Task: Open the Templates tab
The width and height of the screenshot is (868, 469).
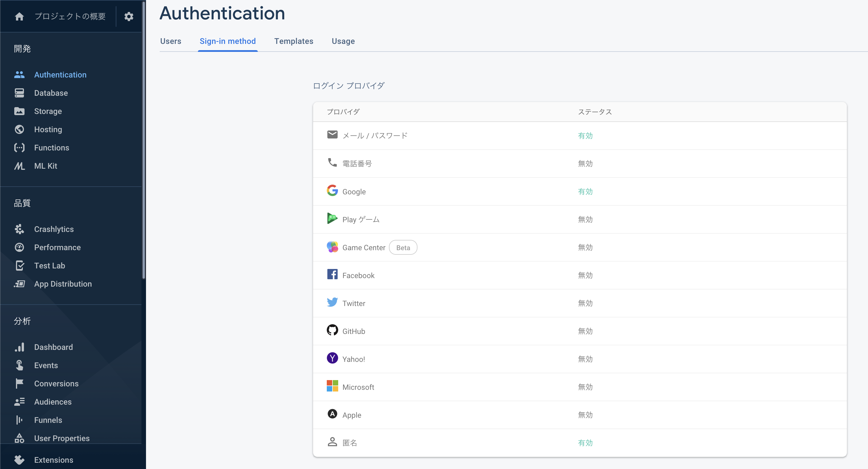Action: (293, 41)
